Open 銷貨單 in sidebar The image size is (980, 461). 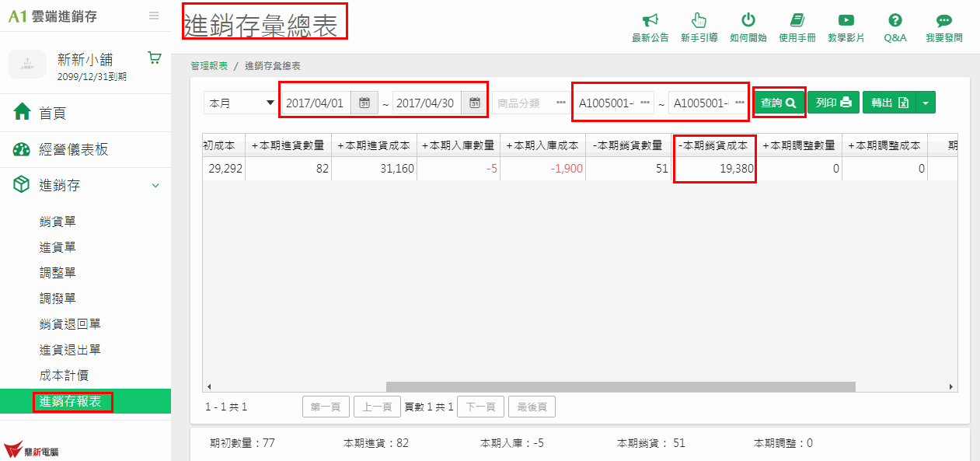[58, 222]
